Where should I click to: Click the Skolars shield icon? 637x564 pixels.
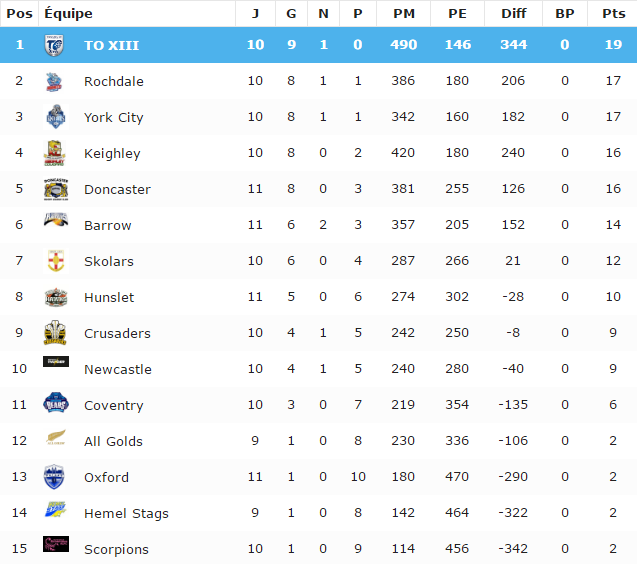(55, 261)
